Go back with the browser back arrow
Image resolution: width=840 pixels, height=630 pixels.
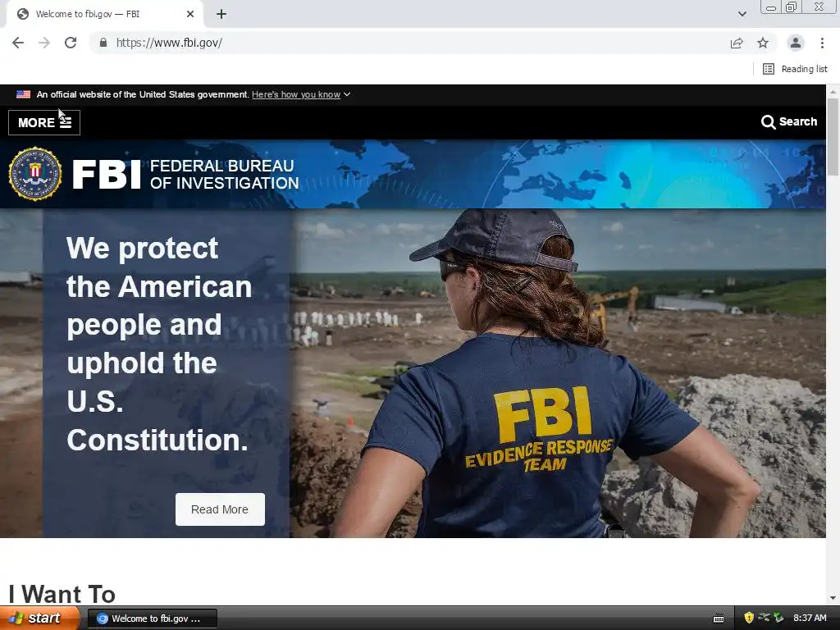[18, 43]
